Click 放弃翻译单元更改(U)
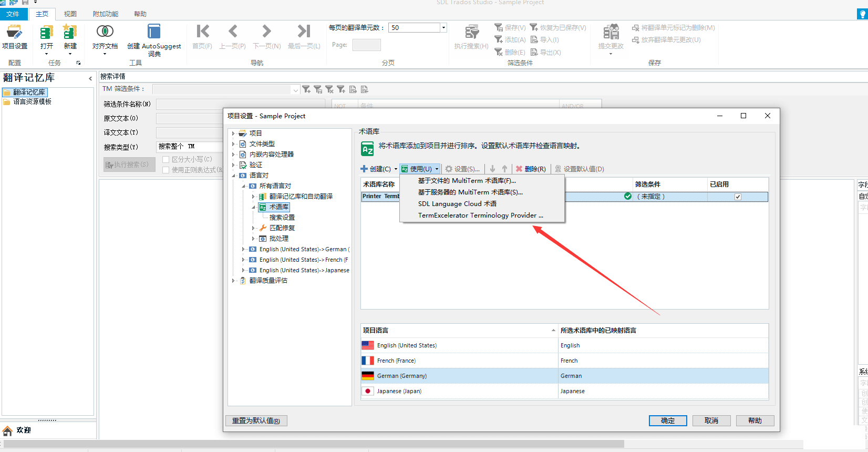868x452 pixels. point(666,39)
